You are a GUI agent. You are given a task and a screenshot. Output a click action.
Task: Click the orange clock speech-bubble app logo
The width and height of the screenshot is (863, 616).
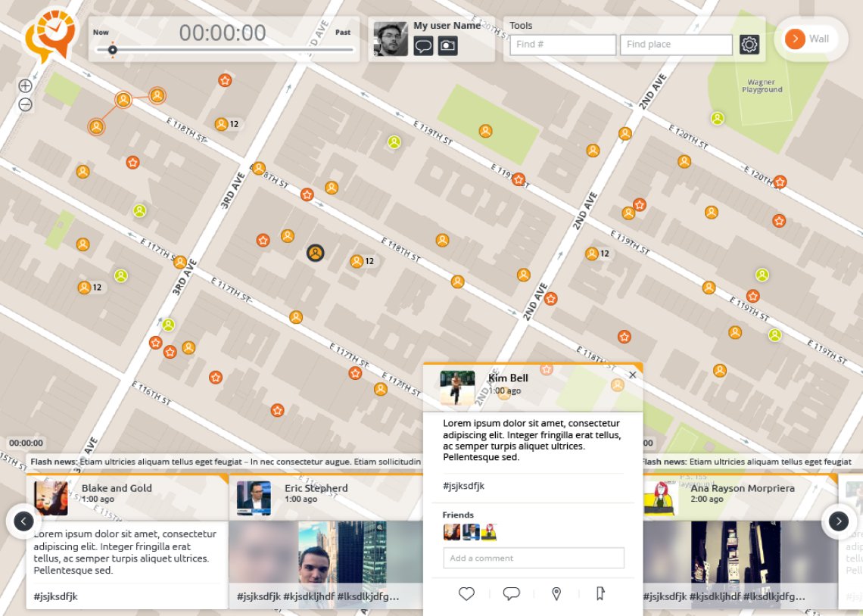point(50,36)
